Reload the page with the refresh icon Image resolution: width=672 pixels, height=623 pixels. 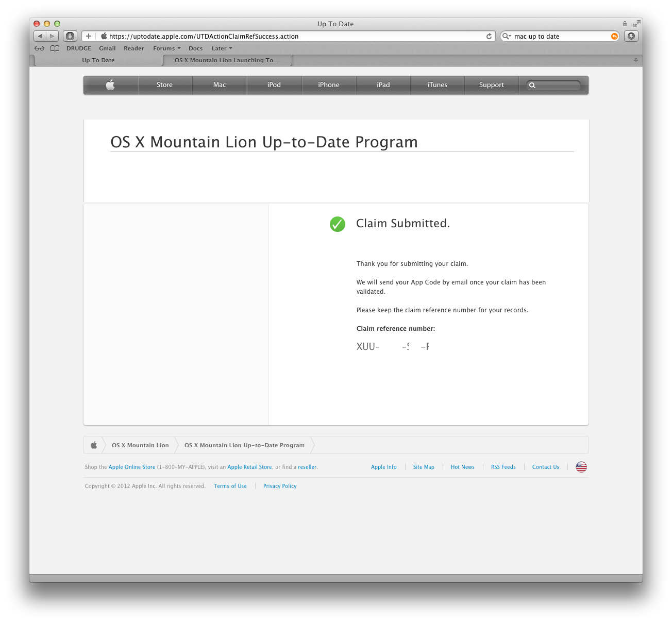(x=489, y=36)
